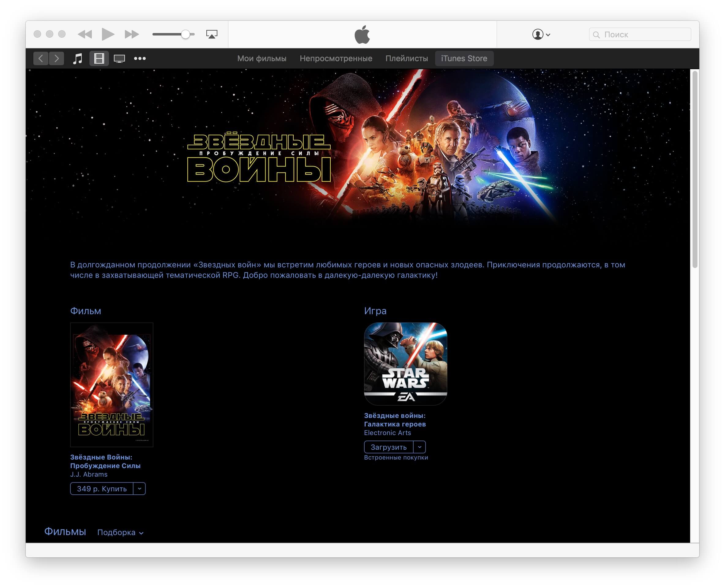Image resolution: width=725 pixels, height=588 pixels.
Task: Click the Игра section label
Action: pyautogui.click(x=375, y=311)
